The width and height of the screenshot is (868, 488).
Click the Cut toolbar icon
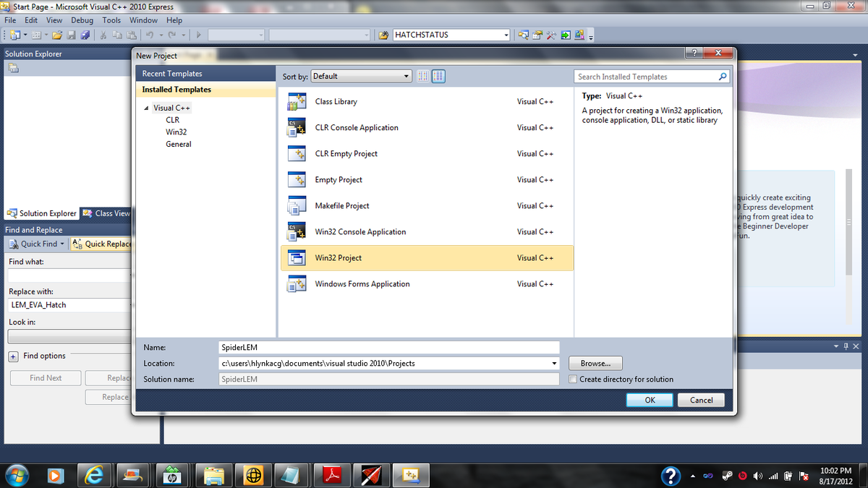click(x=103, y=35)
